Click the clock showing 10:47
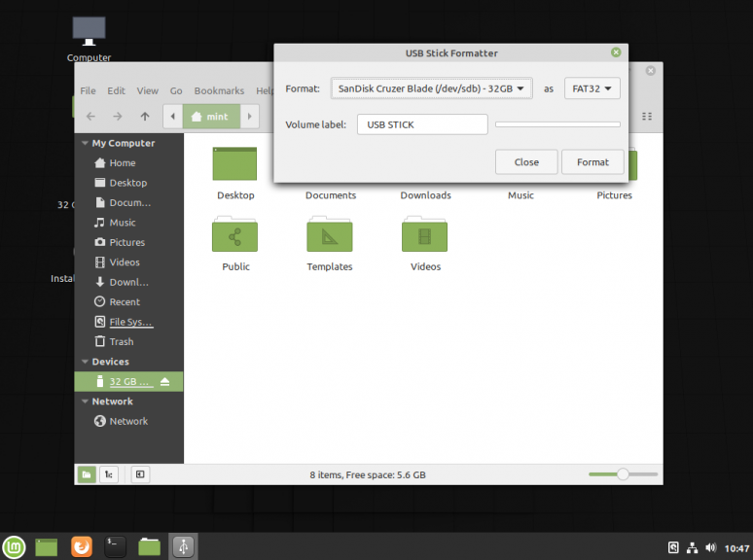 click(x=736, y=548)
